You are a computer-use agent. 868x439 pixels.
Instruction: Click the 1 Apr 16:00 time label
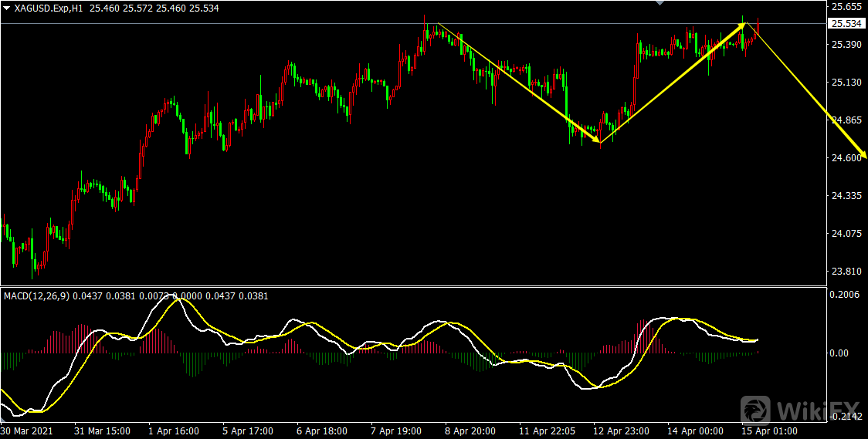click(x=172, y=431)
